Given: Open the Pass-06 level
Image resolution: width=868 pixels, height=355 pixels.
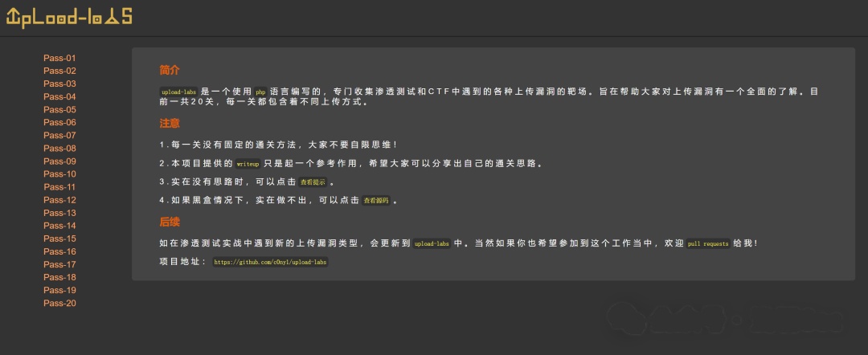Looking at the screenshot, I should pos(59,123).
